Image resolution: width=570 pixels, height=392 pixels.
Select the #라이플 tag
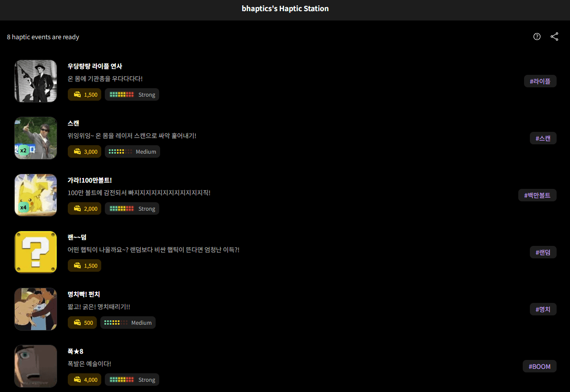point(540,81)
